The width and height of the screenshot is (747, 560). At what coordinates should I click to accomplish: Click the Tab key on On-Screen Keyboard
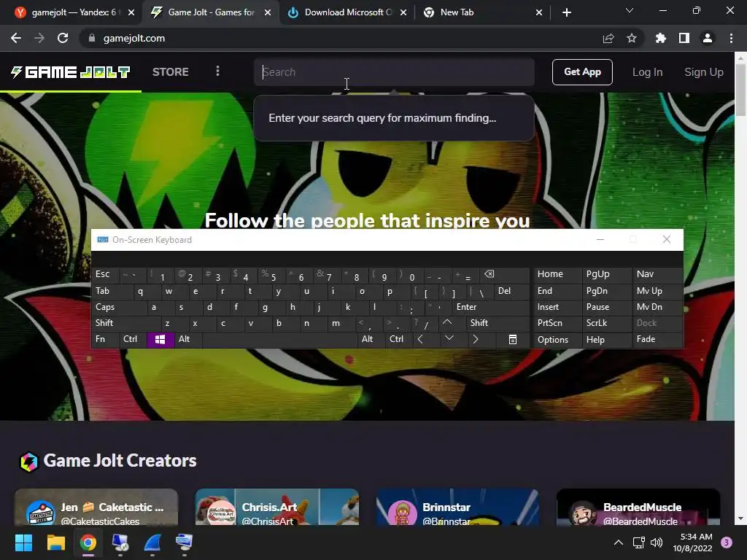[112, 291]
